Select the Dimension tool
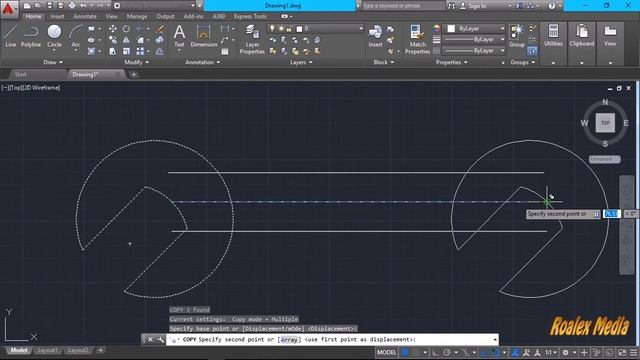This screenshot has height=360, width=640. (204, 36)
